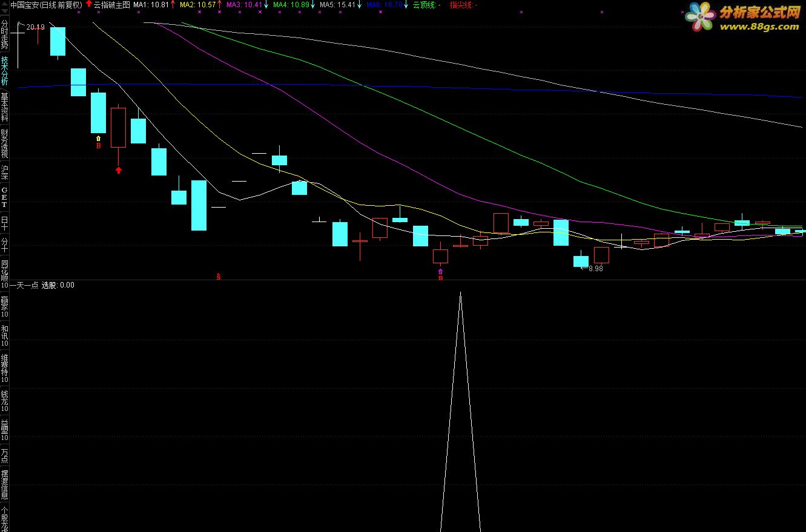Click the 20.19 high price label

coord(36,27)
